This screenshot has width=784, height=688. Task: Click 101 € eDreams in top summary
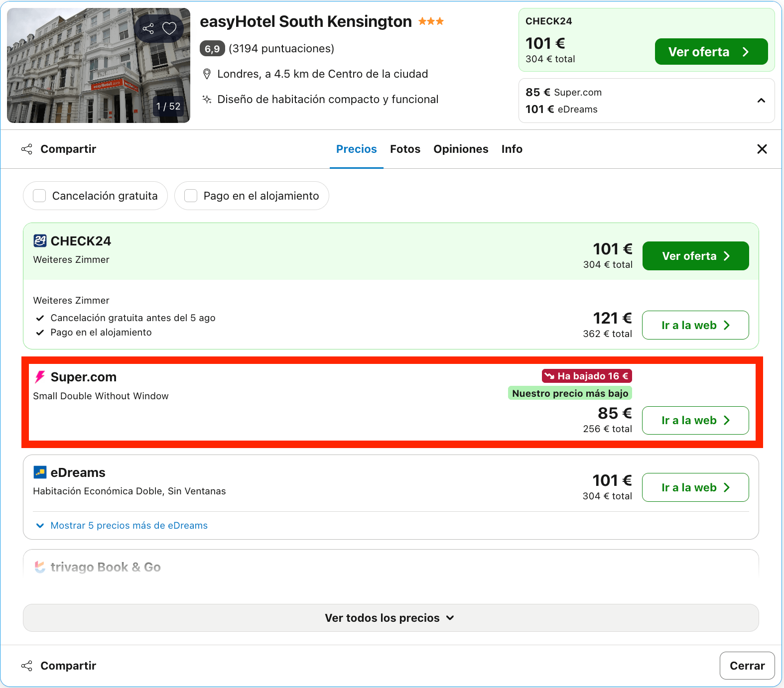point(561,109)
